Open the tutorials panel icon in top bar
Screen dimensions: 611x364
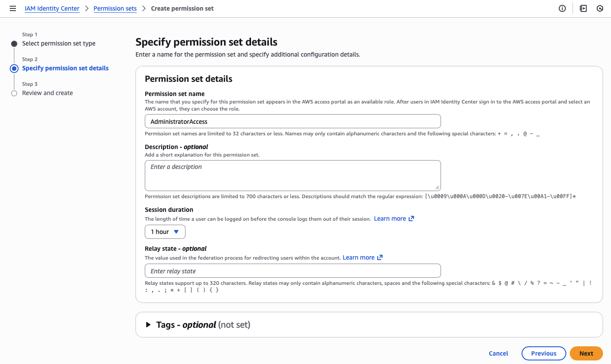point(583,8)
